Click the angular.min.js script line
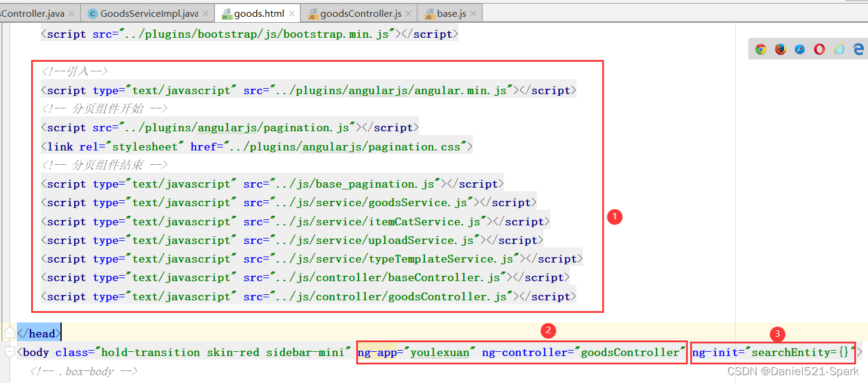Image resolution: width=868 pixels, height=383 pixels. (x=309, y=91)
